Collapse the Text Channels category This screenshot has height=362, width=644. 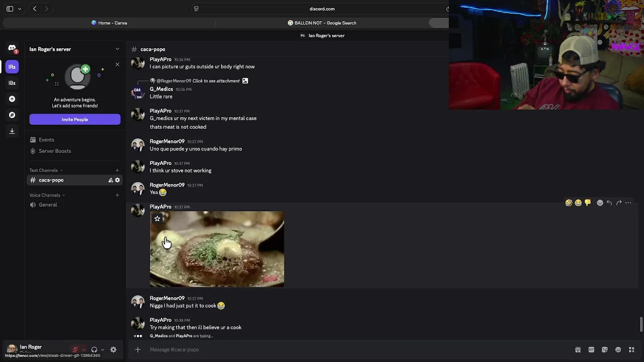(x=45, y=170)
